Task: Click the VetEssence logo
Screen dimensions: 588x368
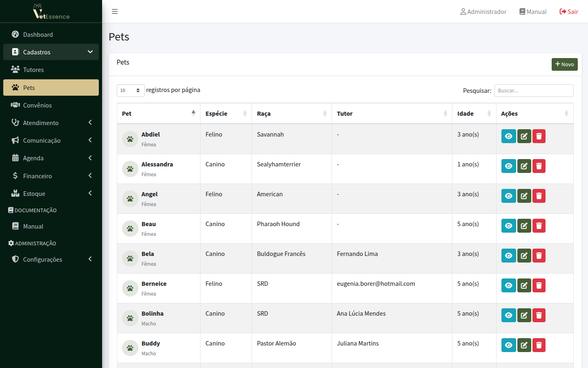Action: click(x=51, y=11)
